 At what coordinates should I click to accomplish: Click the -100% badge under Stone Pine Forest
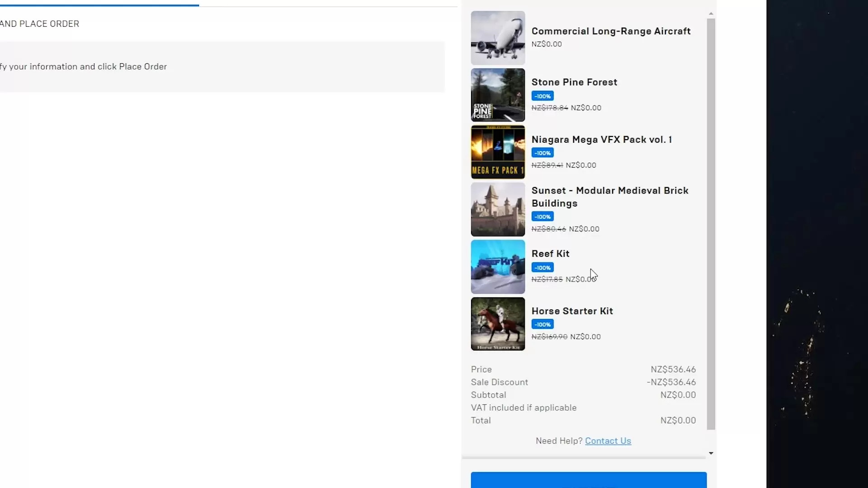pos(542,96)
